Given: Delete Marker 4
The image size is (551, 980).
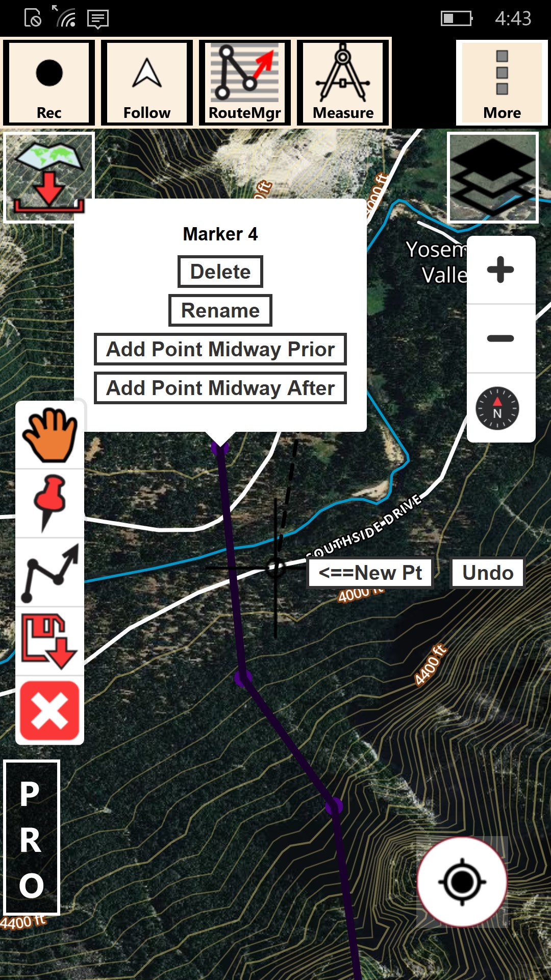Looking at the screenshot, I should coord(220,272).
